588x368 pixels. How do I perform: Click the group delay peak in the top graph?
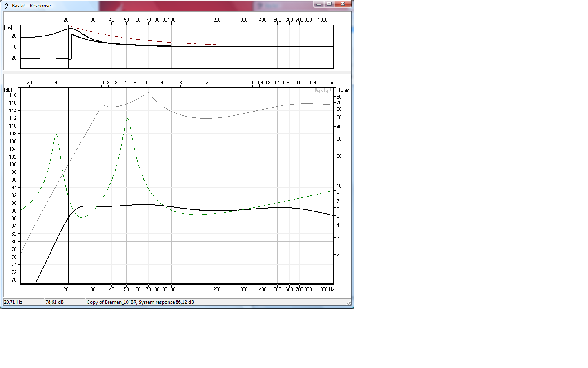click(x=71, y=29)
